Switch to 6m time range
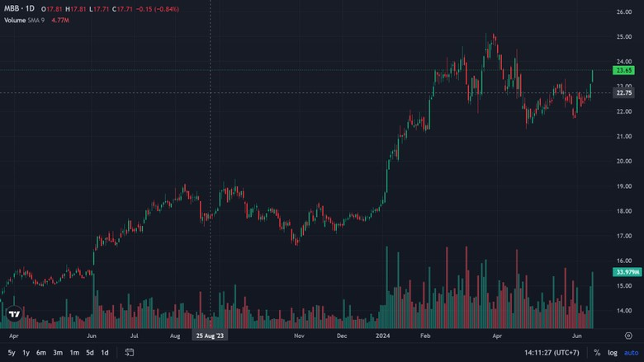This screenshot has width=644, height=362. pos(41,353)
